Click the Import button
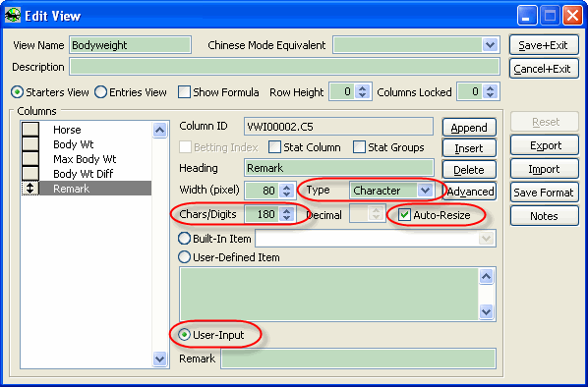The image size is (588, 387). [x=545, y=169]
